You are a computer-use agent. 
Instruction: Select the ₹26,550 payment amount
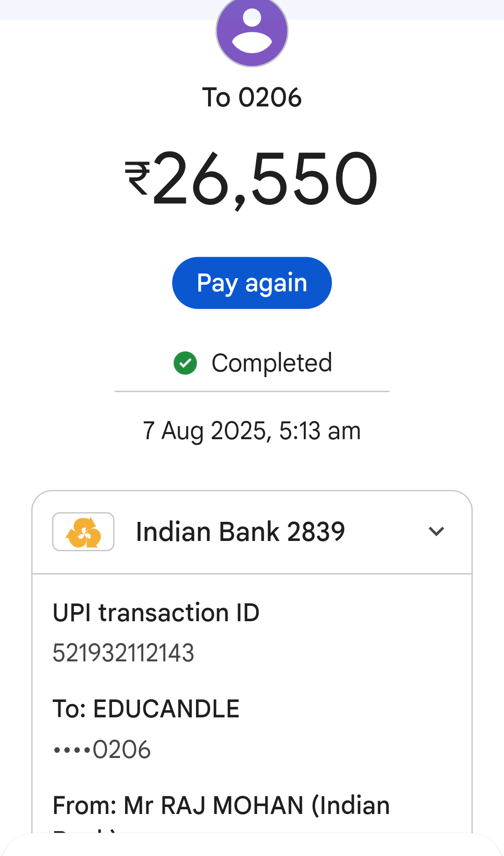click(x=265, y=178)
